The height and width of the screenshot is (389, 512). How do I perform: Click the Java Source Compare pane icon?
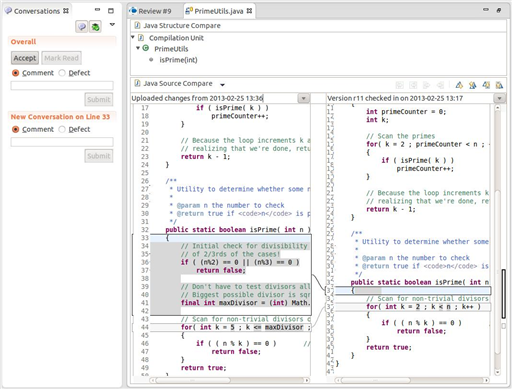137,83
